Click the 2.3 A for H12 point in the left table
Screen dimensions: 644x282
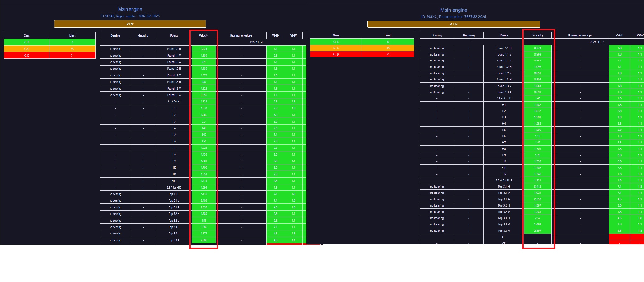tap(174, 188)
